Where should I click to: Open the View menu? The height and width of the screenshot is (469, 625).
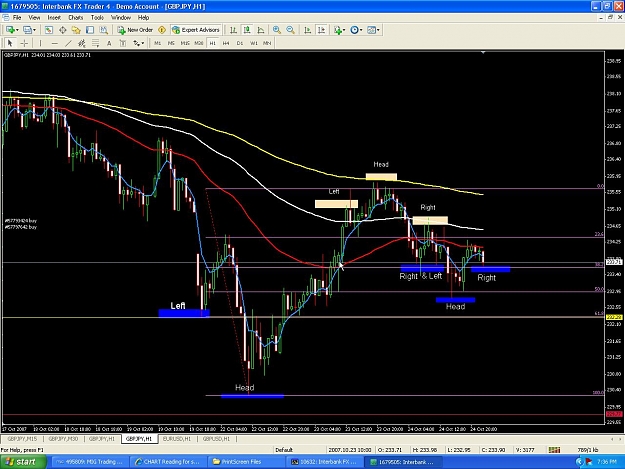click(x=34, y=18)
